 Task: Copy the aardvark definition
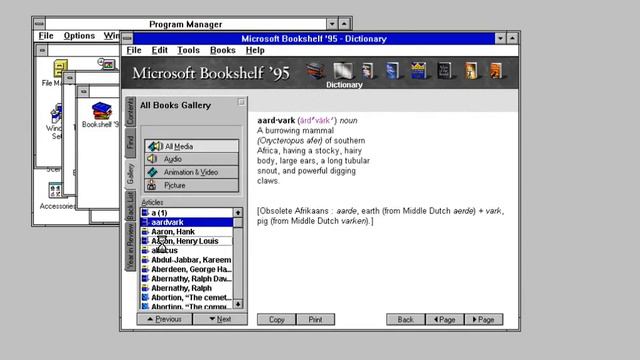276,320
